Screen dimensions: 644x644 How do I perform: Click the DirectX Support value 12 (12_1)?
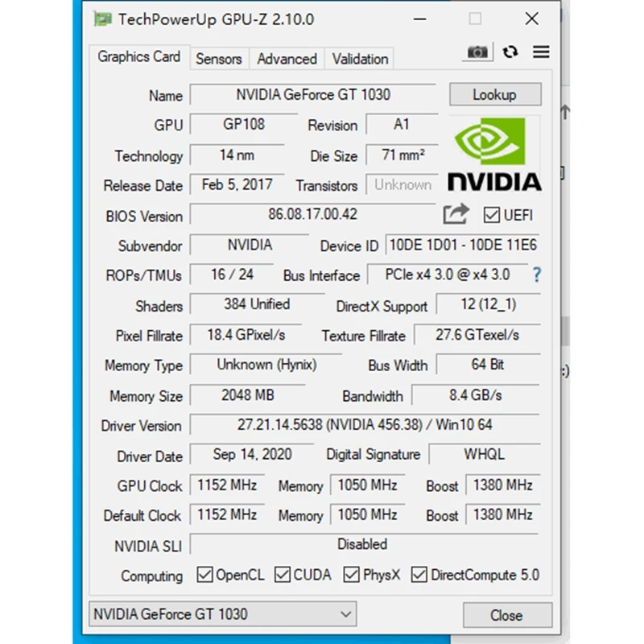click(x=489, y=304)
